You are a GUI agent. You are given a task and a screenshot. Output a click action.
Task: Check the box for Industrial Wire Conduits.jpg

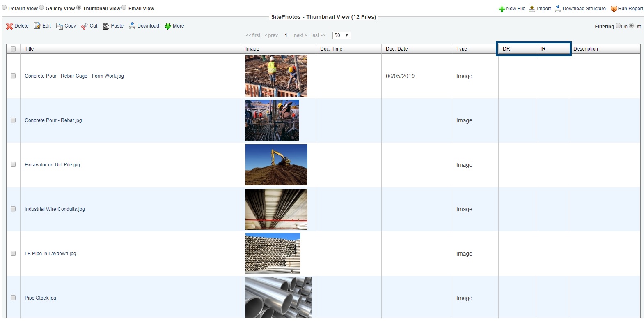[x=13, y=209]
